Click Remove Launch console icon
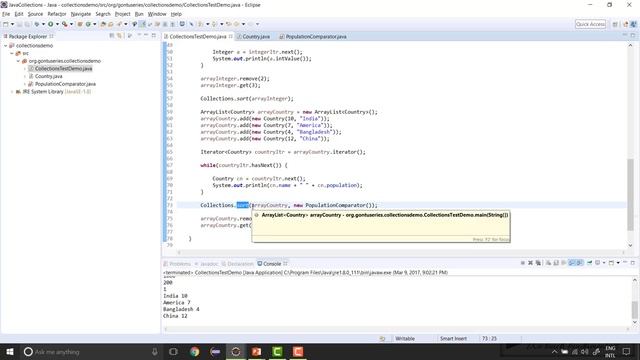Viewport: 640px width, 360px height. (x=530, y=263)
